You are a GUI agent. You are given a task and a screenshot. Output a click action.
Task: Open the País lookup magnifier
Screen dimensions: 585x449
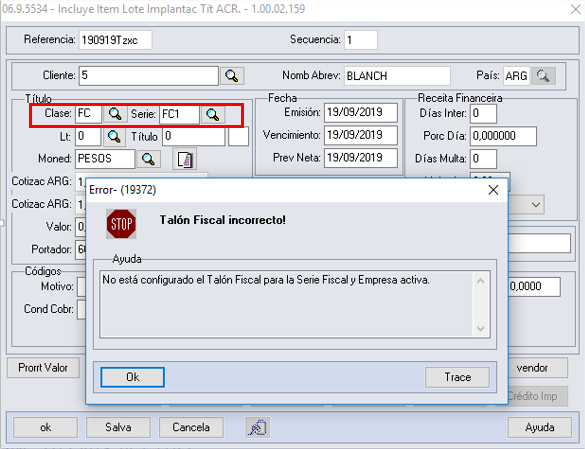[x=543, y=76]
